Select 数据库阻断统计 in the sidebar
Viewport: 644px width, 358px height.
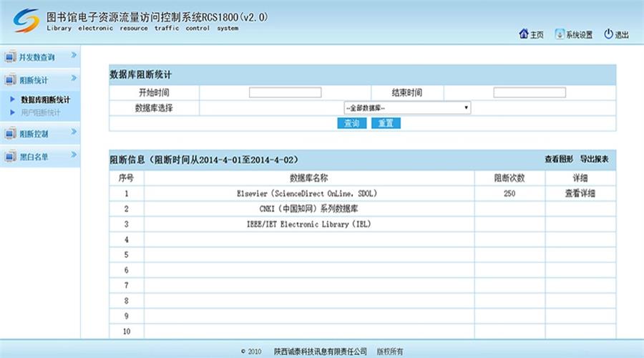(45, 100)
